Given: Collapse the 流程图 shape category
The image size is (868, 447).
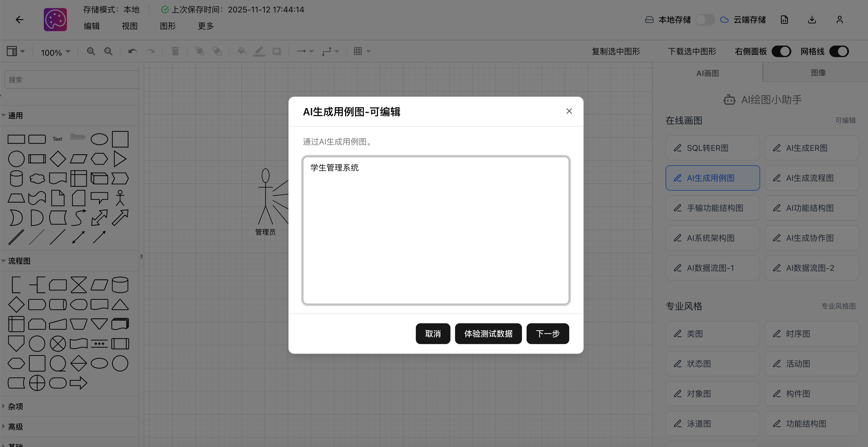Looking at the screenshot, I should [19, 261].
